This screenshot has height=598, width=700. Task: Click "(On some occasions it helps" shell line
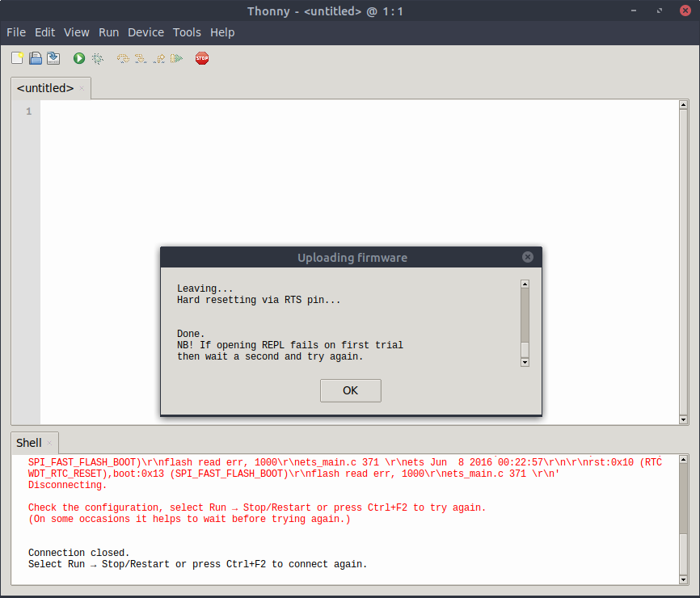coord(189,519)
